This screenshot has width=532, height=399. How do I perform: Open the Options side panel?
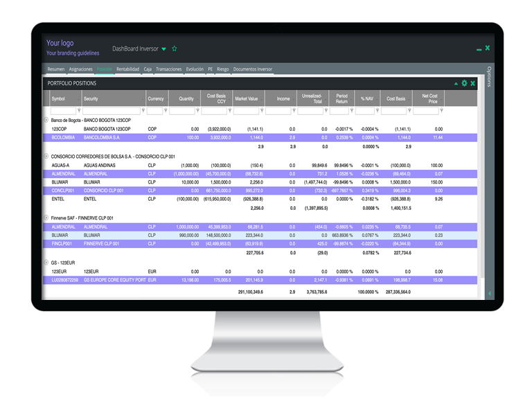pos(489,77)
